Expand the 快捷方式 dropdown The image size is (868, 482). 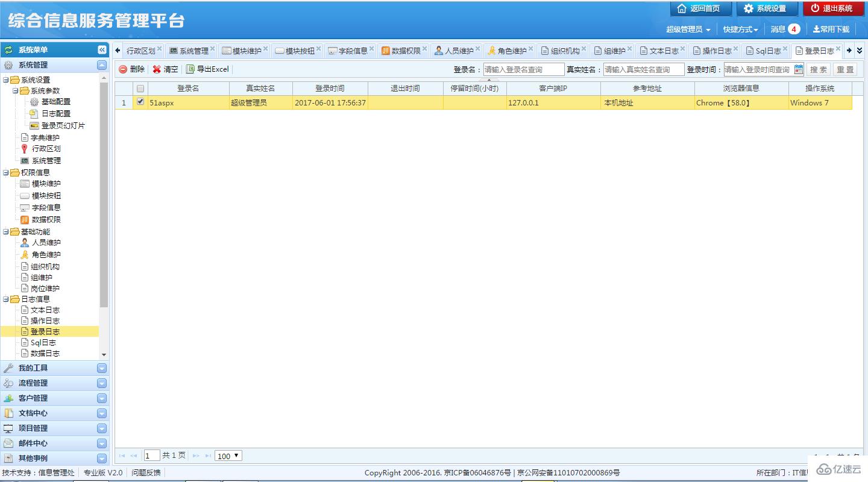(x=740, y=29)
